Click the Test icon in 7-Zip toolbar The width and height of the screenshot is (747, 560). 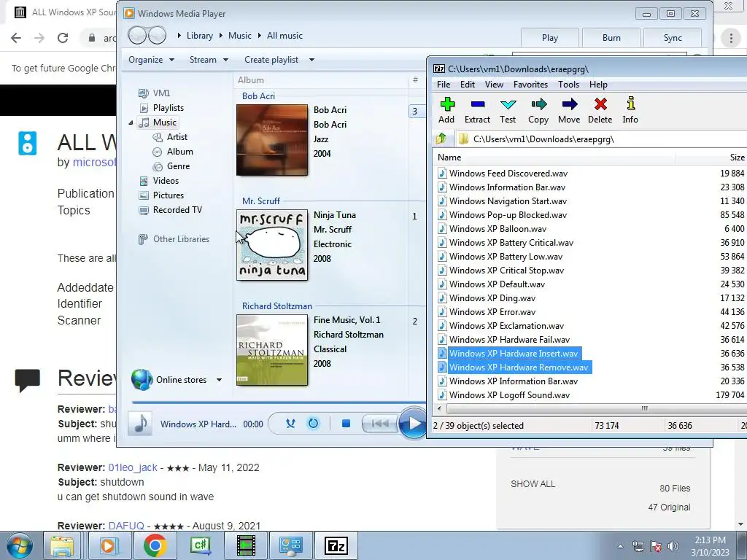click(x=508, y=104)
